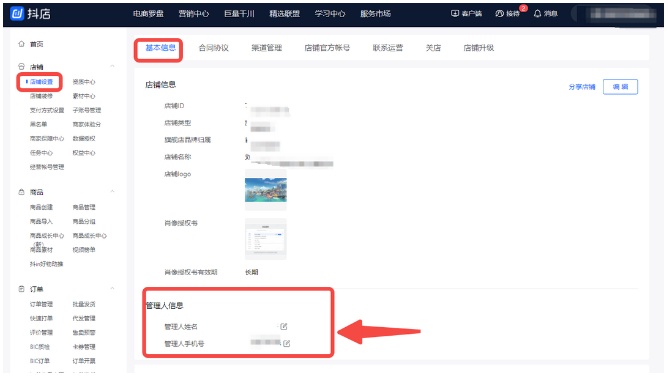Select 商家体验分 in the sidebar
Viewport: 668px width, 383px height.
[x=87, y=124]
